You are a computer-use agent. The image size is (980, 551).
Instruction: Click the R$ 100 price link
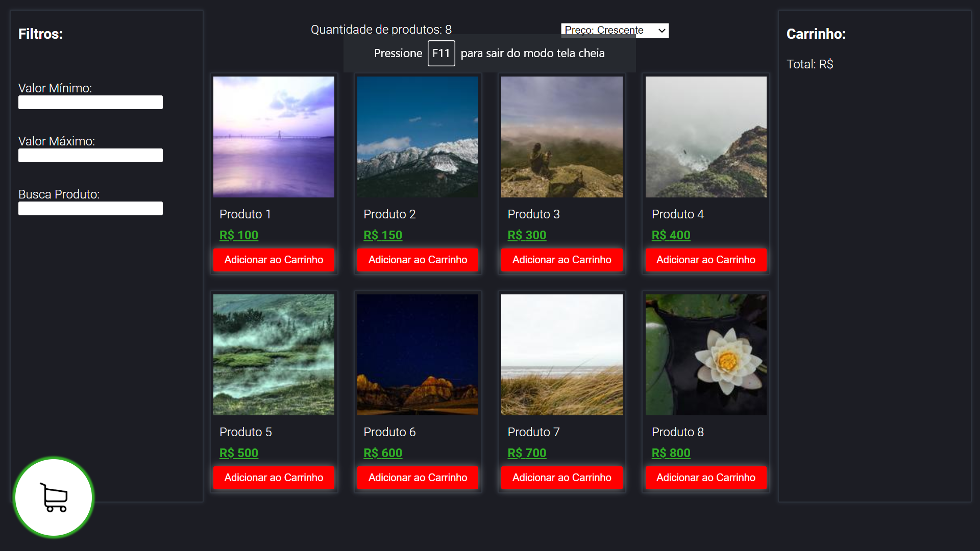point(239,235)
